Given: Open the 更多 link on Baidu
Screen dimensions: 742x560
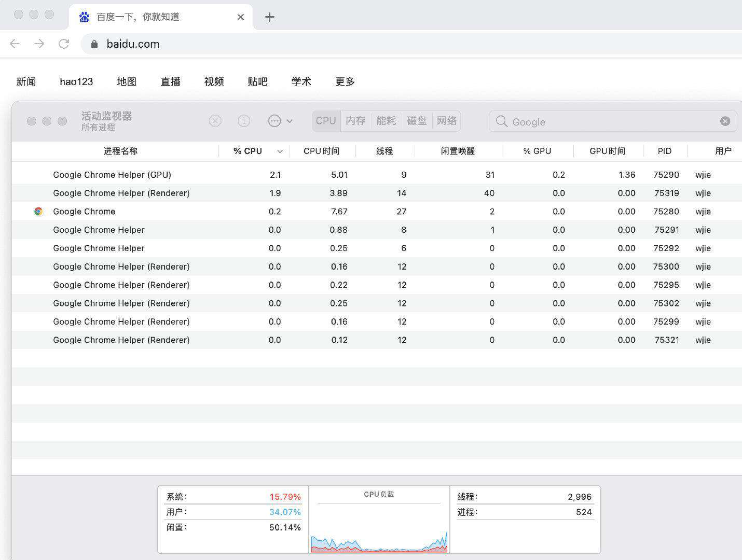Looking at the screenshot, I should [345, 81].
